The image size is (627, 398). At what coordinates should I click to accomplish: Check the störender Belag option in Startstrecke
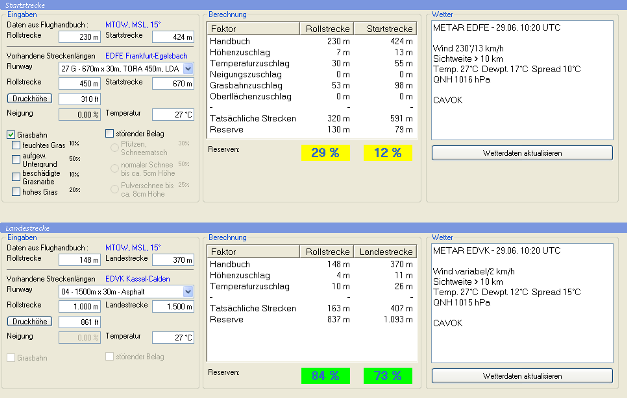click(x=110, y=134)
